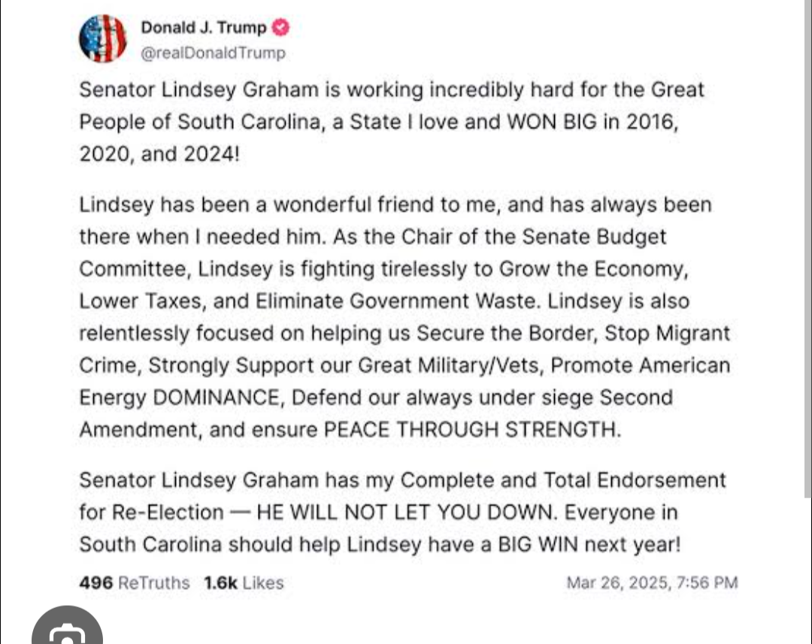Click the red verified badge checkmark
The height and width of the screenshot is (644, 812).
click(280, 29)
